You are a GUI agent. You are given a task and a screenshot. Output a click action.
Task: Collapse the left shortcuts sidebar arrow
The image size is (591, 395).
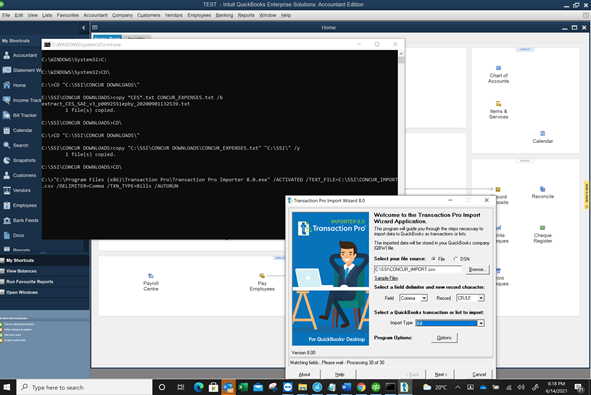tap(84, 28)
